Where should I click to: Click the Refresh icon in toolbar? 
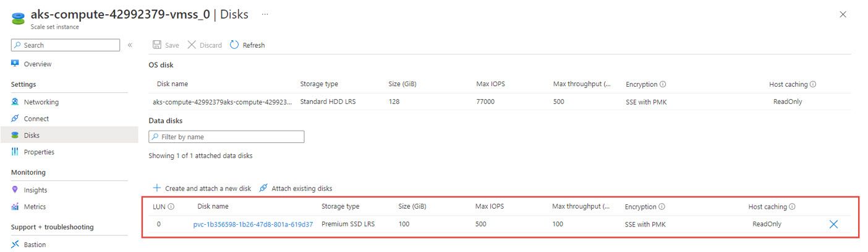coord(234,45)
